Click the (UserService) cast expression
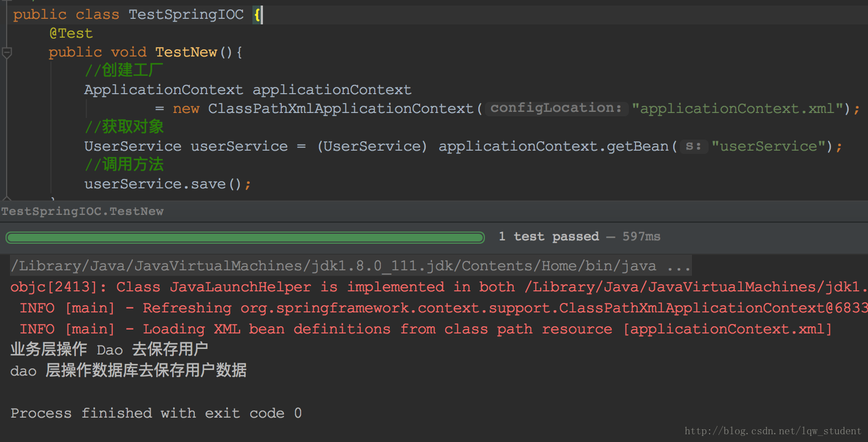The height and width of the screenshot is (442, 868). click(x=372, y=146)
